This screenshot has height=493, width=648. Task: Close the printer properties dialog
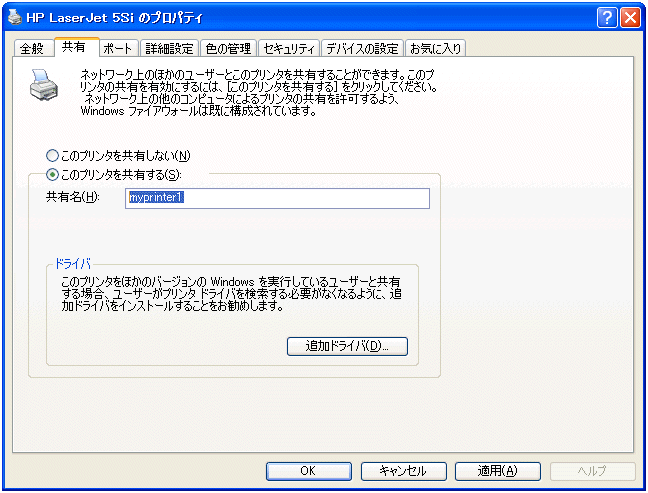tap(631, 18)
